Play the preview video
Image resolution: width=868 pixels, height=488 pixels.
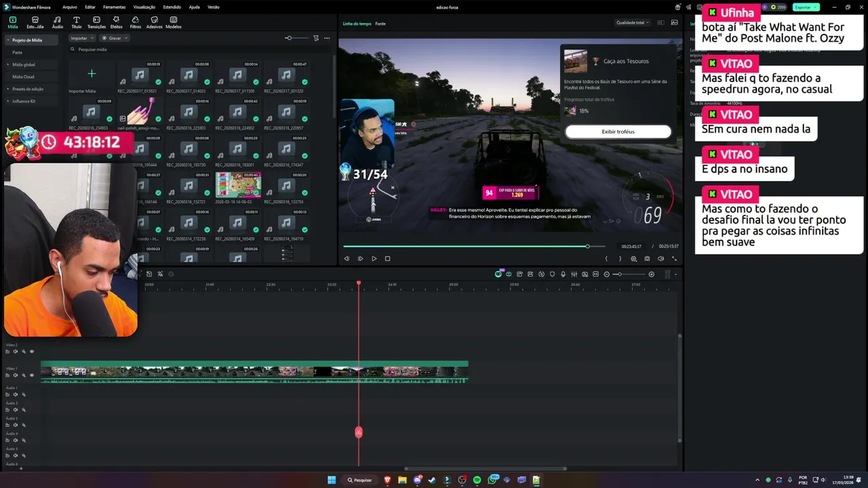374,258
